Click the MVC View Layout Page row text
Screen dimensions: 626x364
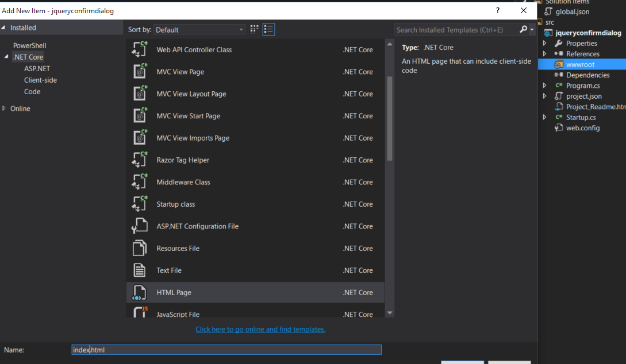(191, 94)
